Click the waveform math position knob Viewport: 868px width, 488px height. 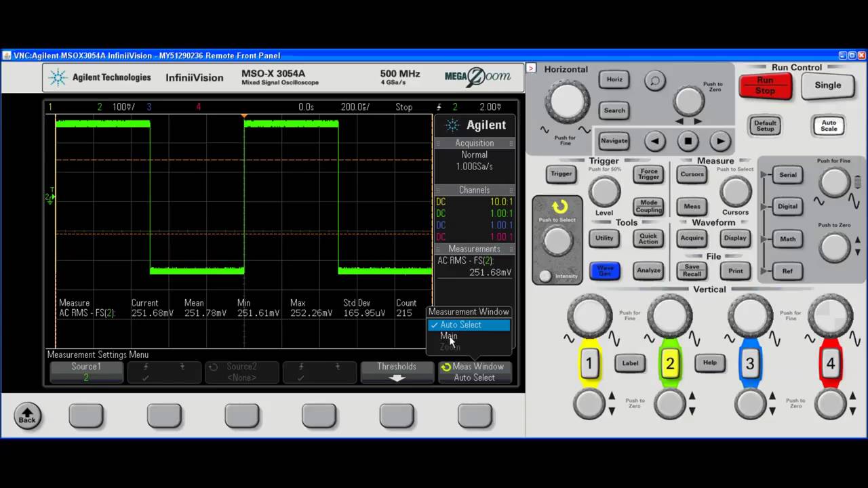pyautogui.click(x=834, y=247)
